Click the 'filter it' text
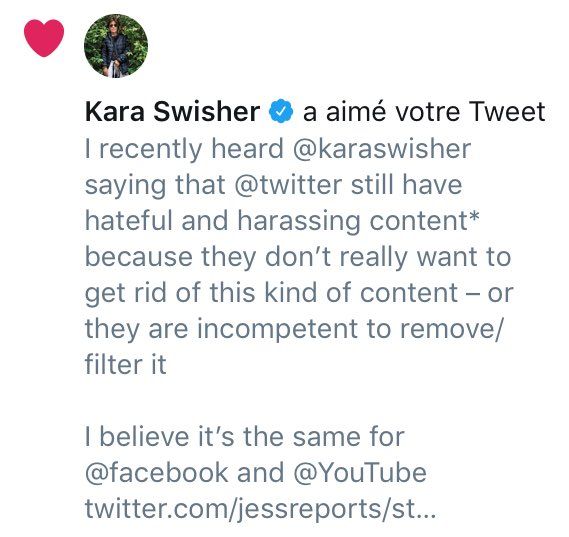The height and width of the screenshot is (537, 569). click(x=126, y=364)
